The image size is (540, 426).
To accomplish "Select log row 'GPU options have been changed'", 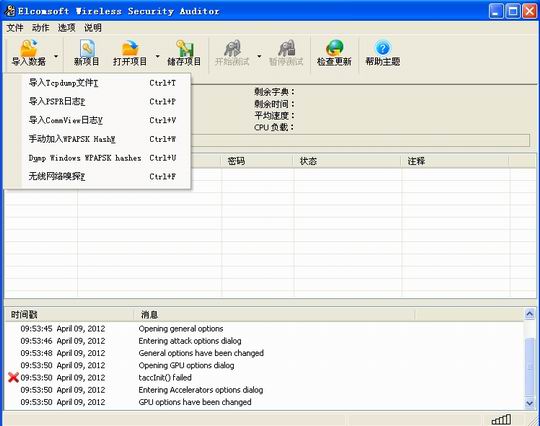I will pos(264,402).
